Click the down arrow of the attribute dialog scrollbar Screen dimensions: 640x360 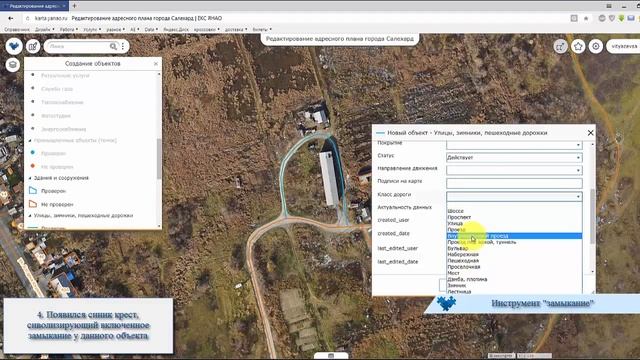point(592,271)
